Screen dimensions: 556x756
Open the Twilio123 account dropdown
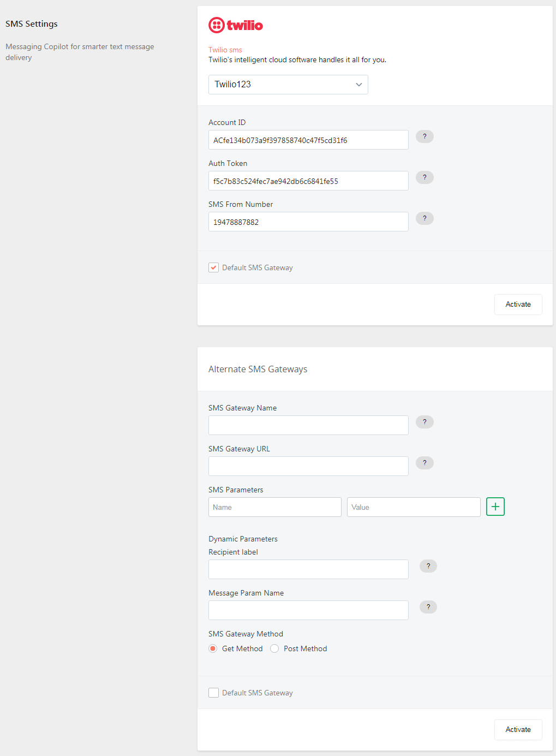(x=288, y=85)
